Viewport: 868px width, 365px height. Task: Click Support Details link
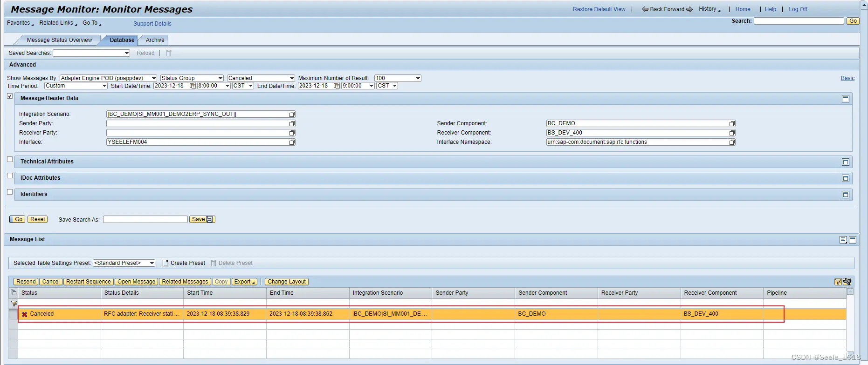(x=152, y=24)
